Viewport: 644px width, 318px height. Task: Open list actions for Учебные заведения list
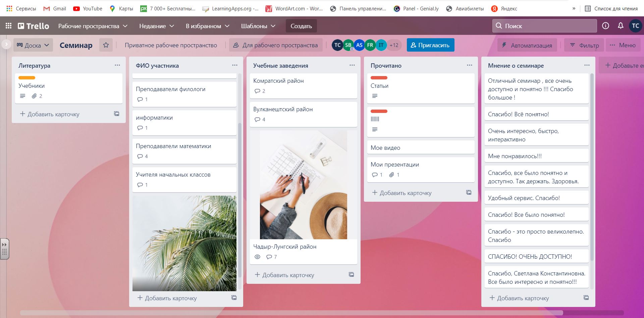352,65
